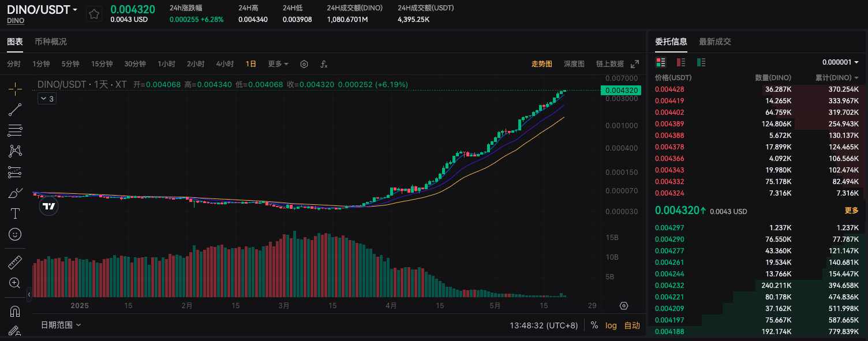Open the forecasting and measurement tools
This screenshot has width=868, height=341.
click(x=16, y=172)
